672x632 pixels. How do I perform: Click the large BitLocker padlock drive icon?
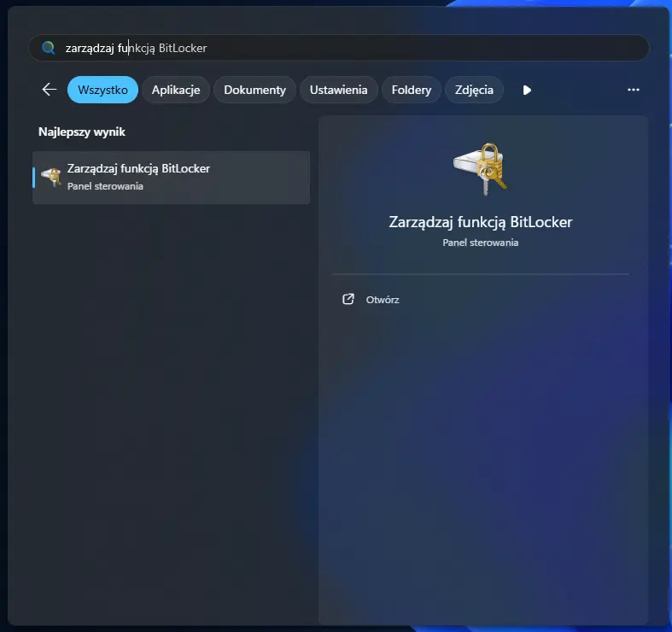[x=481, y=169]
